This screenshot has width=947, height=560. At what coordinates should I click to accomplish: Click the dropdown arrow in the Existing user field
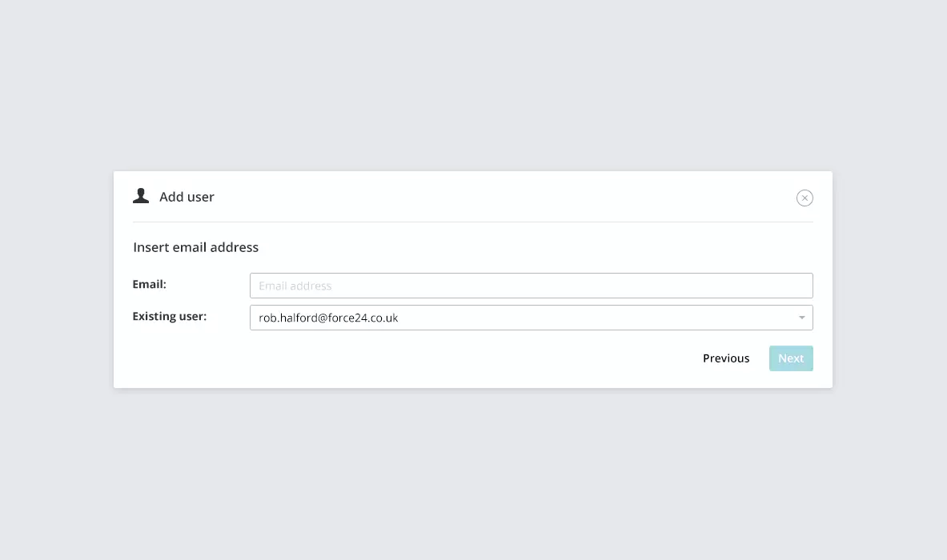coord(801,318)
